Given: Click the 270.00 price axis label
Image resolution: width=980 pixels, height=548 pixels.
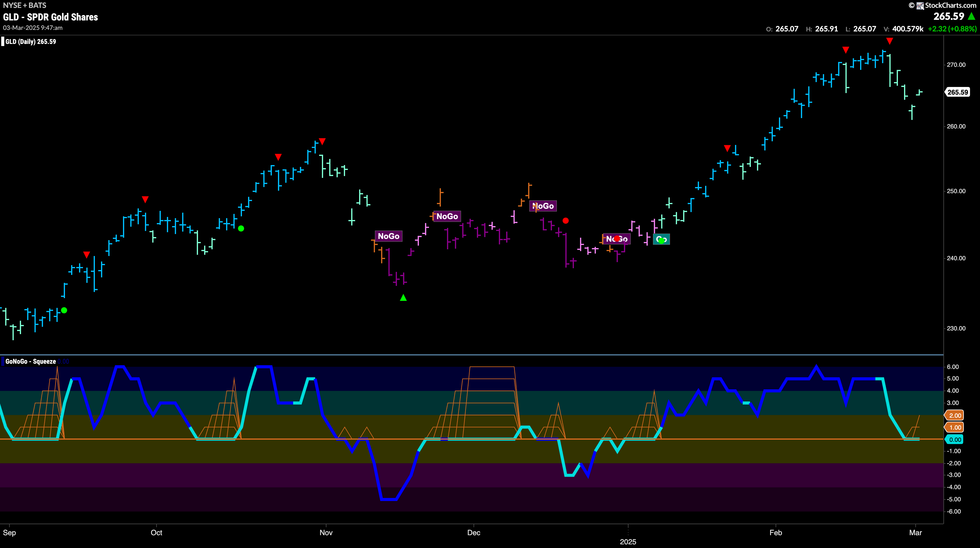Looking at the screenshot, I should tap(956, 65).
